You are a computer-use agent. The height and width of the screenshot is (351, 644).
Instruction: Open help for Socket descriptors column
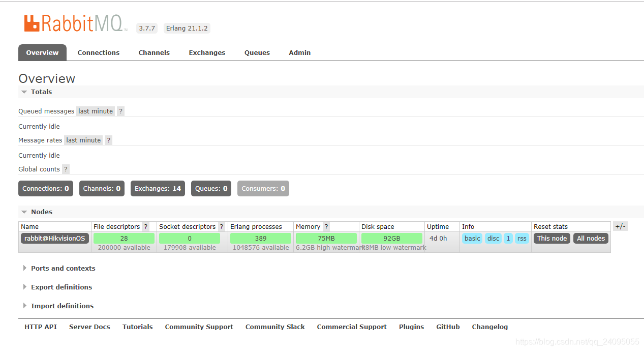click(221, 226)
